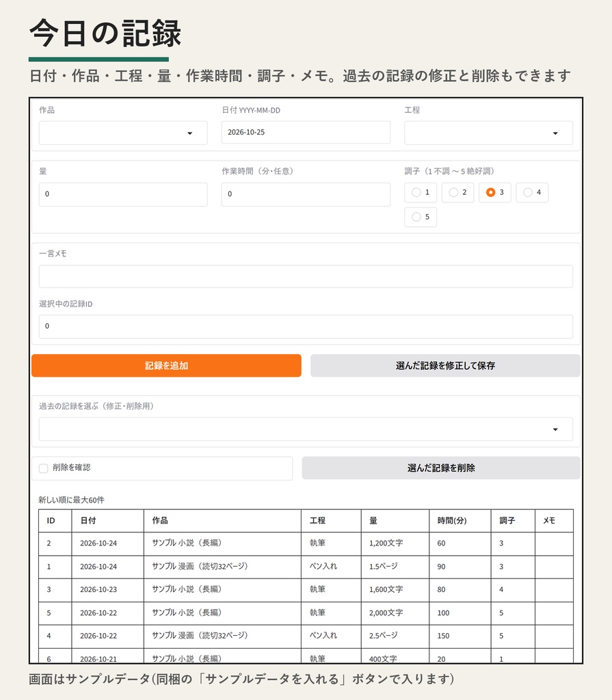Viewport: 612px width, 700px height.
Task: Tick the 削除を確認 checkbox
Action: (43, 468)
